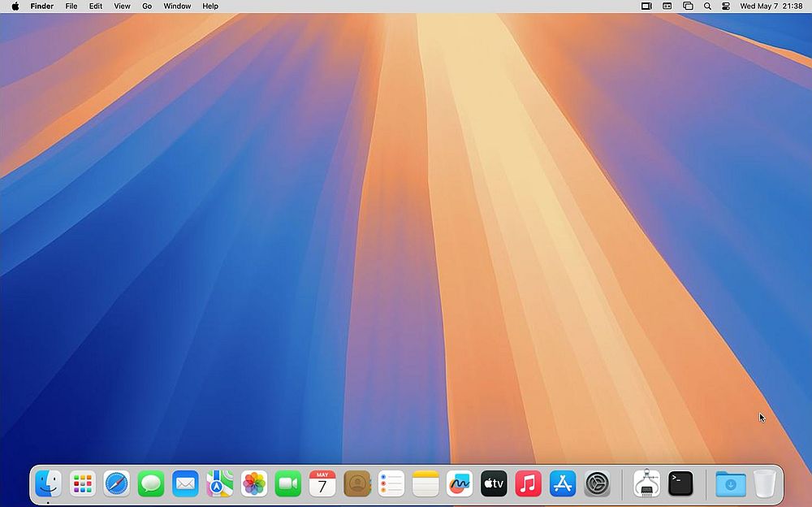812x507 pixels.
Task: Open Maps from the Dock
Action: click(x=219, y=483)
